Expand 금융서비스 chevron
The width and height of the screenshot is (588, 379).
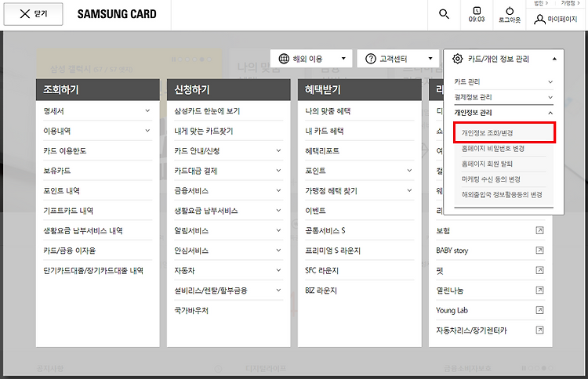coord(278,190)
